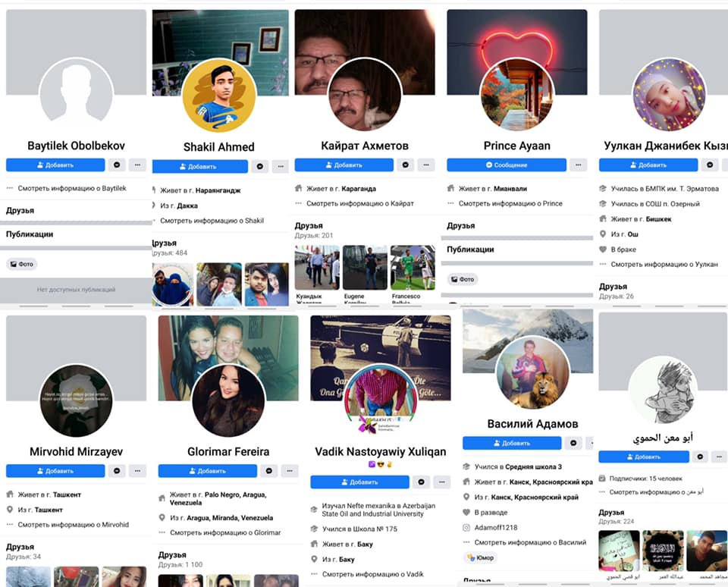Viewport: 728px width, 587px height.
Task: Open 'Смотреть информацию о Glorimar' link
Action: pos(225,532)
